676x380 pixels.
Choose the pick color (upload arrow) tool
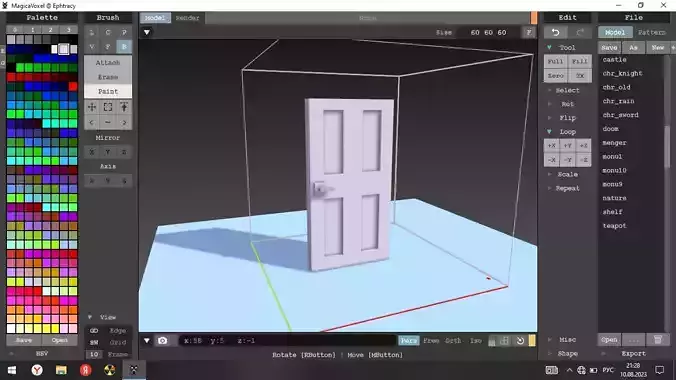coord(124,107)
